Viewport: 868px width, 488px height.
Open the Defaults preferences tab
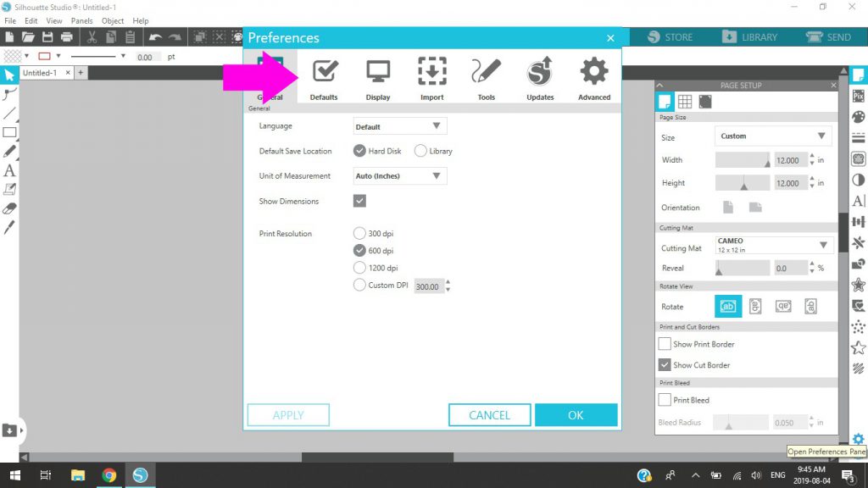[324, 79]
